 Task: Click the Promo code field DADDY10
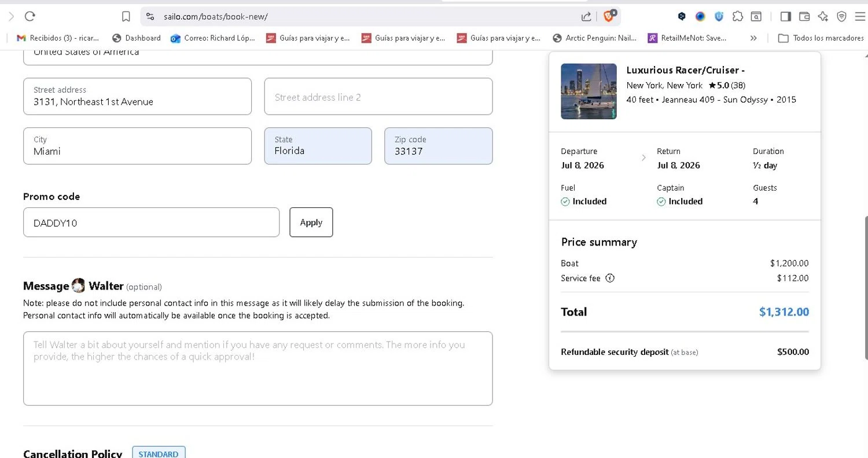point(151,222)
